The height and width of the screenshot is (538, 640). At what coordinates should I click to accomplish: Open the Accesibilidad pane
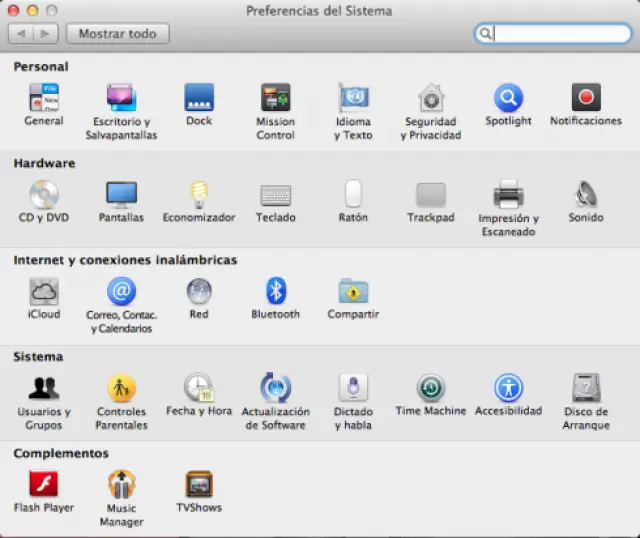508,388
